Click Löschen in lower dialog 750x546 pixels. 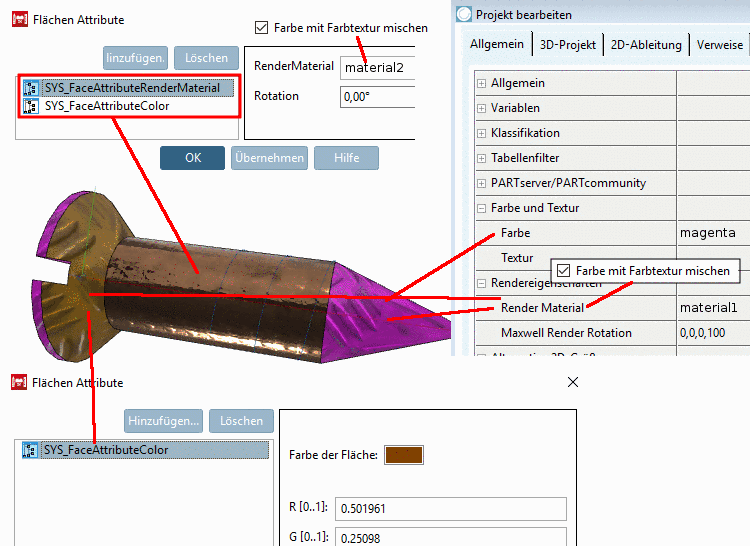tap(242, 421)
